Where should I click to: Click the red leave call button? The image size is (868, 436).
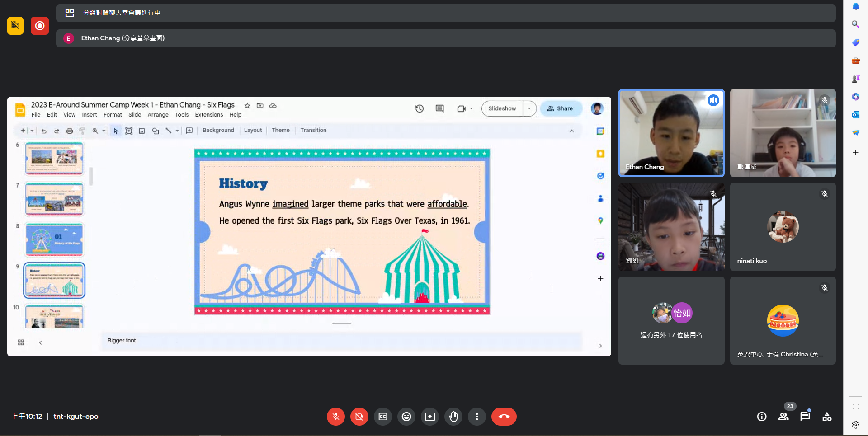pos(504,417)
